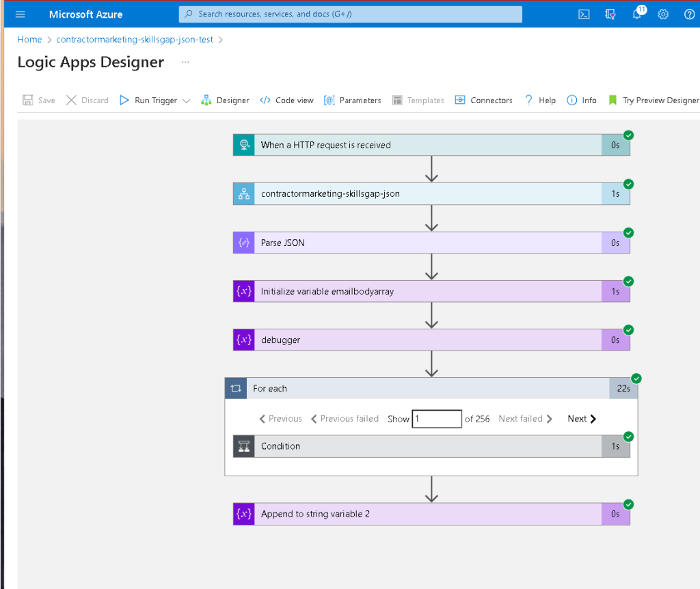The height and width of the screenshot is (589, 700).
Task: Click the Condition action icon
Action: [244, 446]
